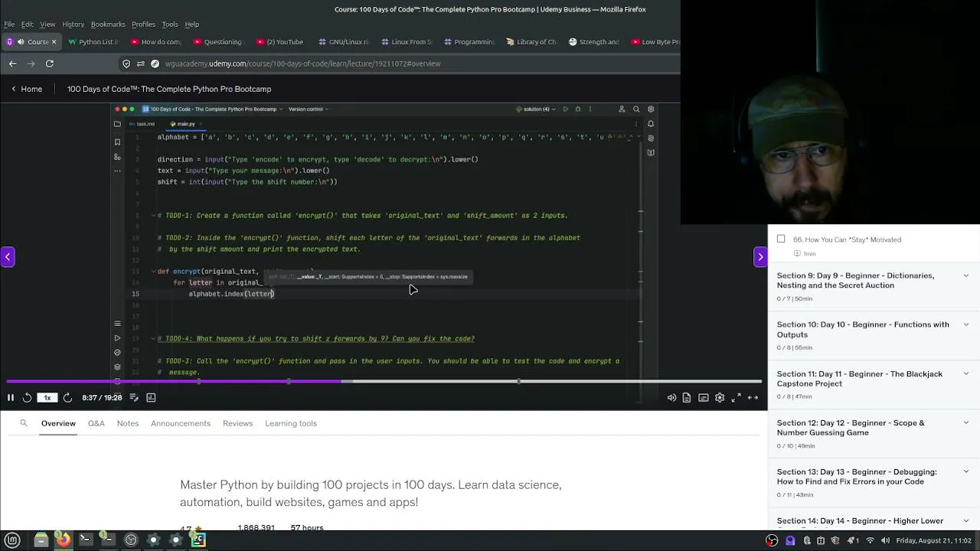Expand Section 9 Dictionaries and Nesting

pos(874,286)
